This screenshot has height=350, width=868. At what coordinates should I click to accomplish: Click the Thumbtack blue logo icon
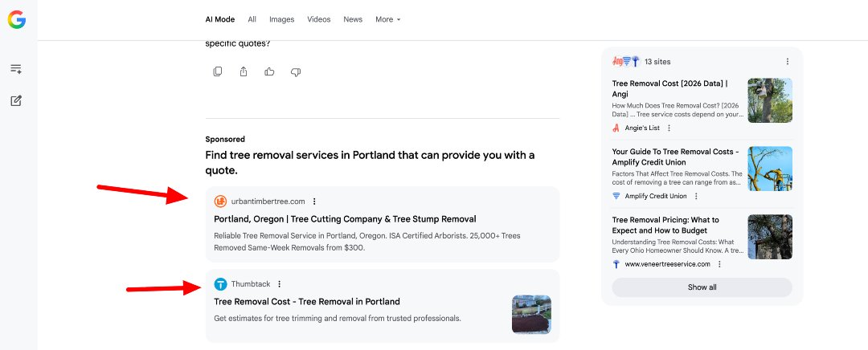[x=220, y=284]
